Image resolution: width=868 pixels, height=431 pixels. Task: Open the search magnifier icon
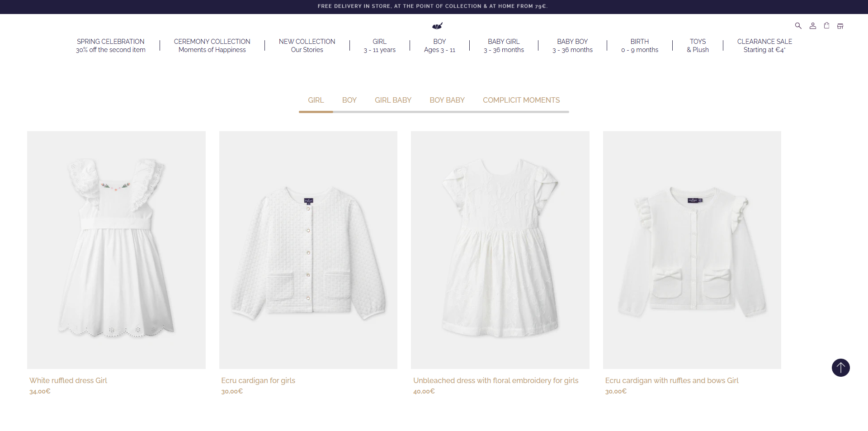798,26
